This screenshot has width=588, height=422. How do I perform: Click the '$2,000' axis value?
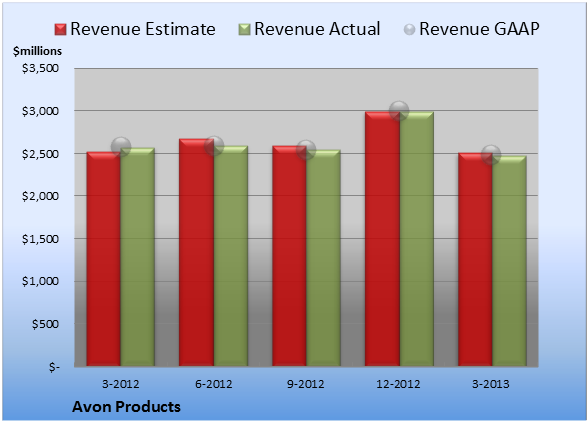tap(40, 196)
